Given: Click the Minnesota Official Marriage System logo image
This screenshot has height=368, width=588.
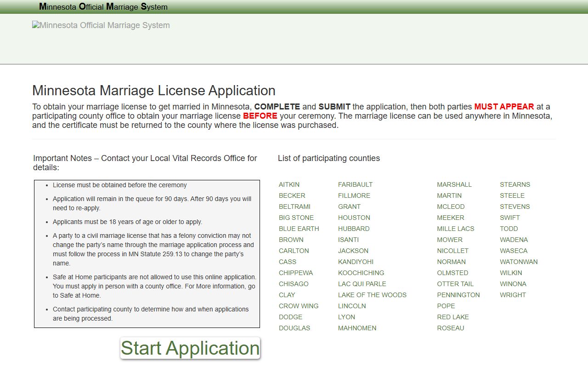Looking at the screenshot, I should 101,25.
